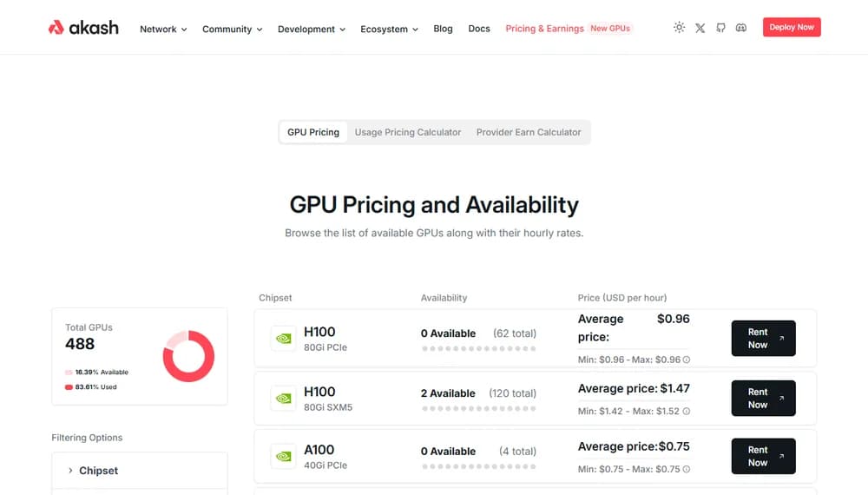868x495 pixels.
Task: Open the X (Twitter) profile icon
Action: (x=700, y=28)
